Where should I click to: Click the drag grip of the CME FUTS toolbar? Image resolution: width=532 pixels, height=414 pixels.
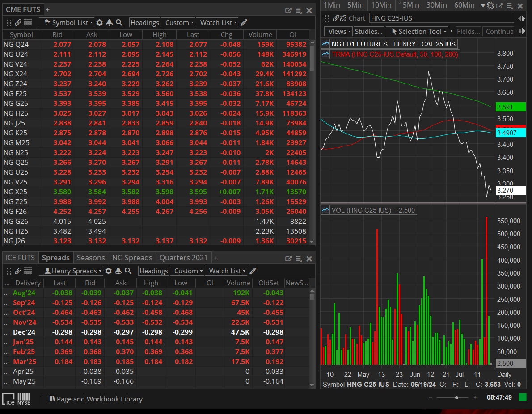point(9,23)
